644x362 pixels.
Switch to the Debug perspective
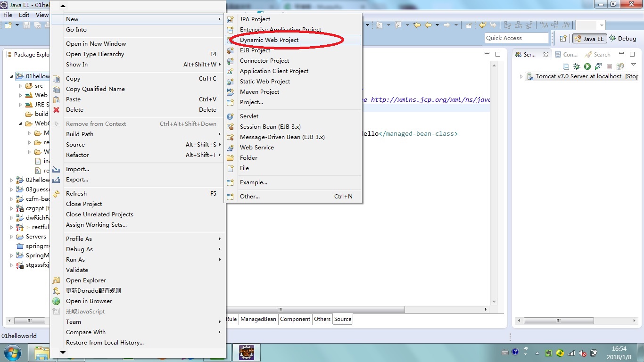click(623, 39)
